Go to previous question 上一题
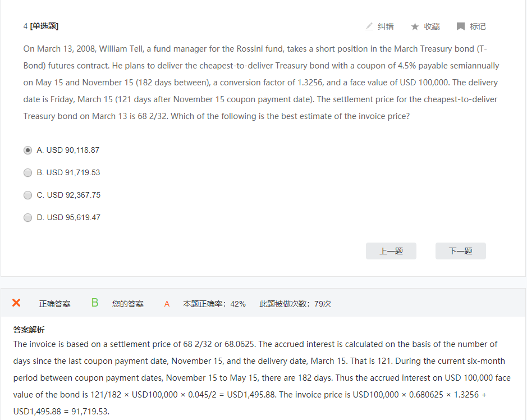527x420 pixels. [x=391, y=251]
